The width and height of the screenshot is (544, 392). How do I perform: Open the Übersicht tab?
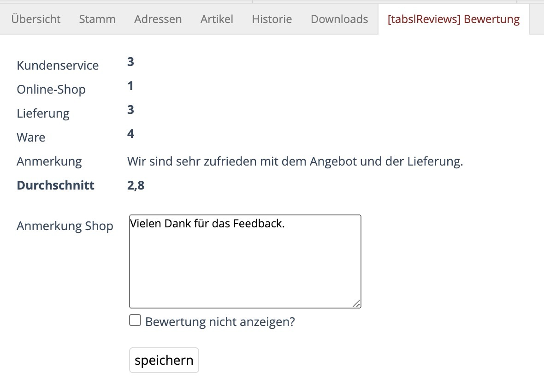point(36,19)
